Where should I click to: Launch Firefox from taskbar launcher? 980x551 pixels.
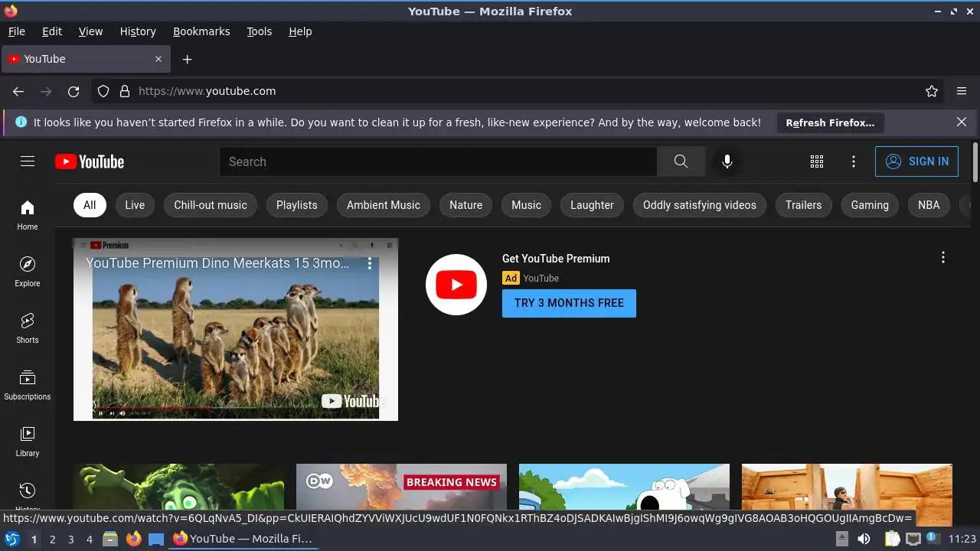pyautogui.click(x=134, y=539)
